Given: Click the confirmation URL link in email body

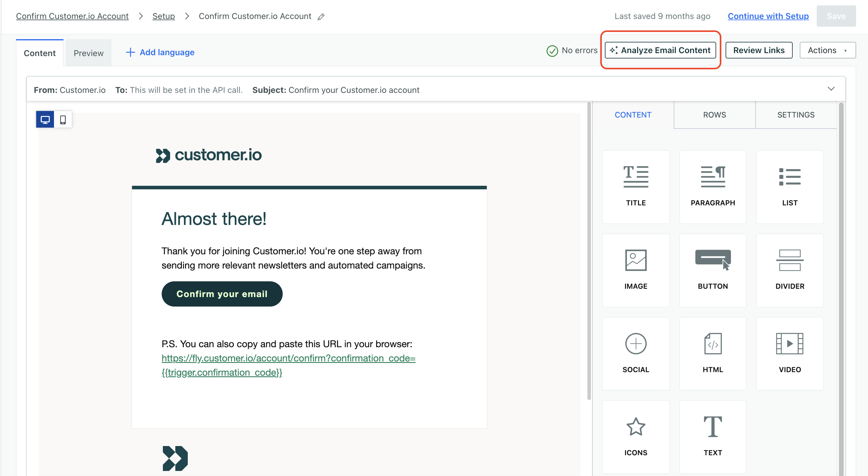Looking at the screenshot, I should point(288,365).
